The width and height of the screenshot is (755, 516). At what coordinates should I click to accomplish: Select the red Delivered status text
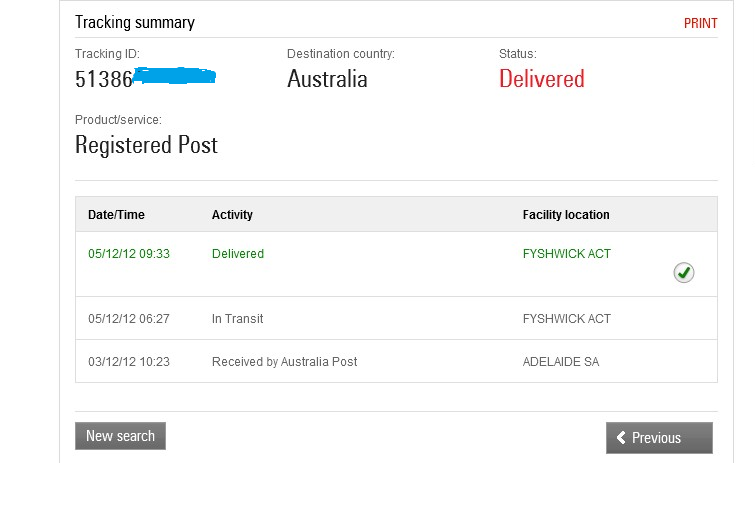point(541,79)
